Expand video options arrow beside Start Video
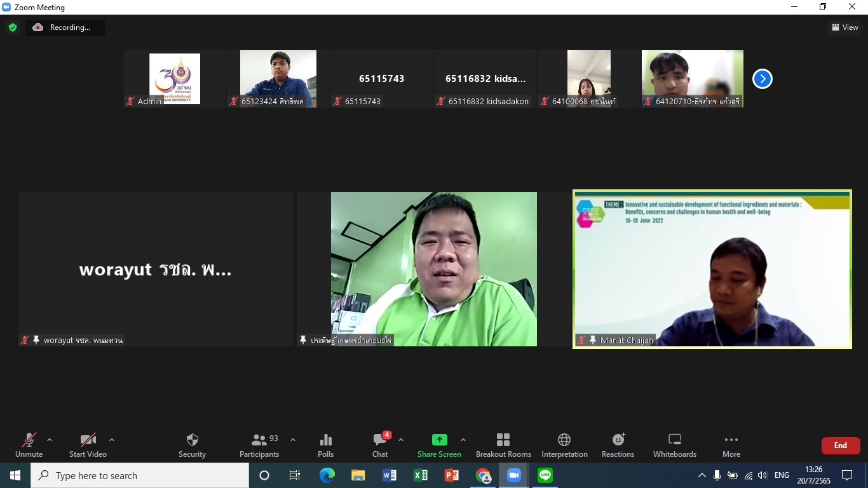This screenshot has width=868, height=488. [x=112, y=440]
